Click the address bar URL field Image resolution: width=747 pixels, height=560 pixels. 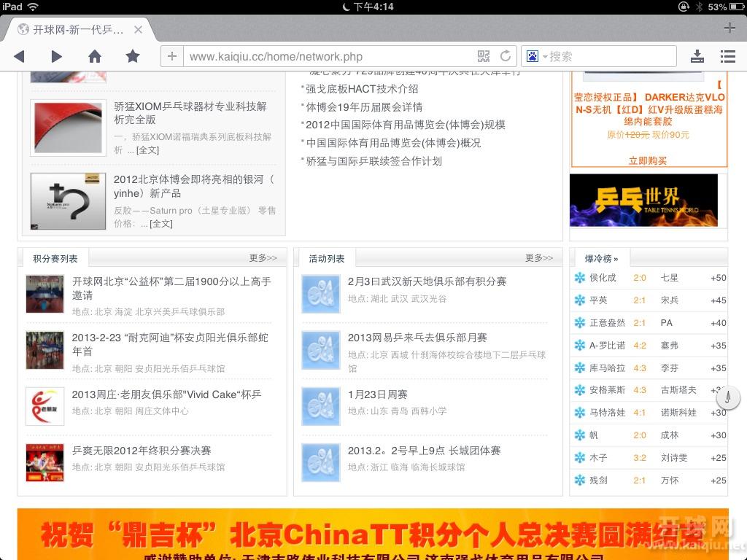(328, 56)
